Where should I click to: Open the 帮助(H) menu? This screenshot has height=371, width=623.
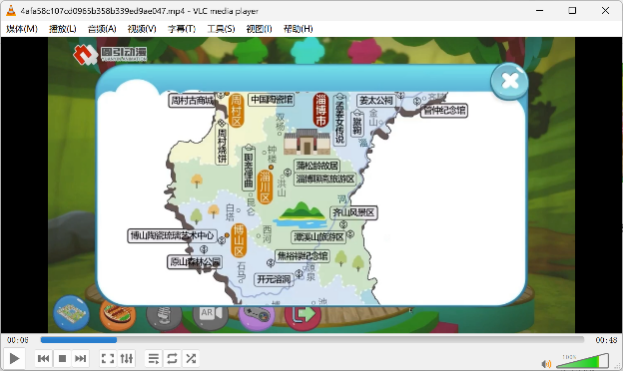click(298, 29)
